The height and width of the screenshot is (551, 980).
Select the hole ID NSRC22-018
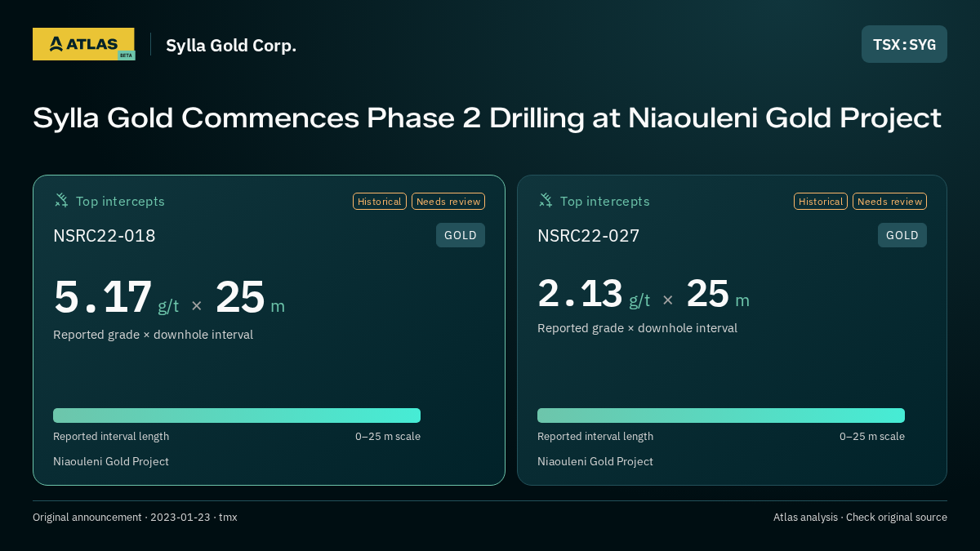click(105, 236)
